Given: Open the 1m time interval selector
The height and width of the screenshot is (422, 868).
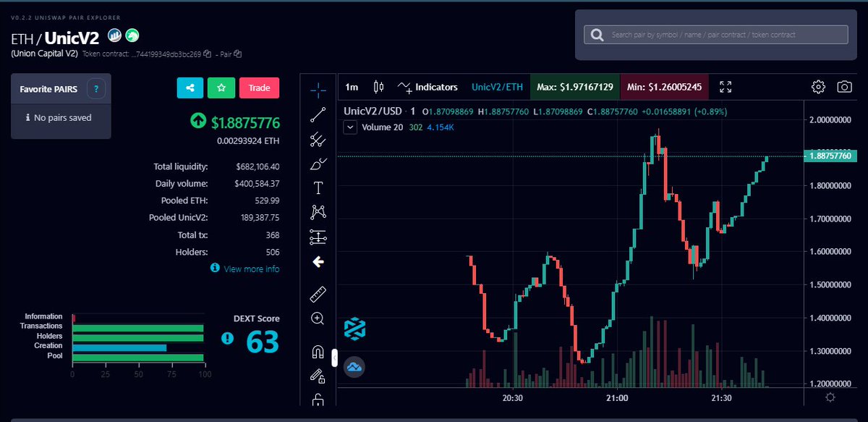Looking at the screenshot, I should click(352, 87).
